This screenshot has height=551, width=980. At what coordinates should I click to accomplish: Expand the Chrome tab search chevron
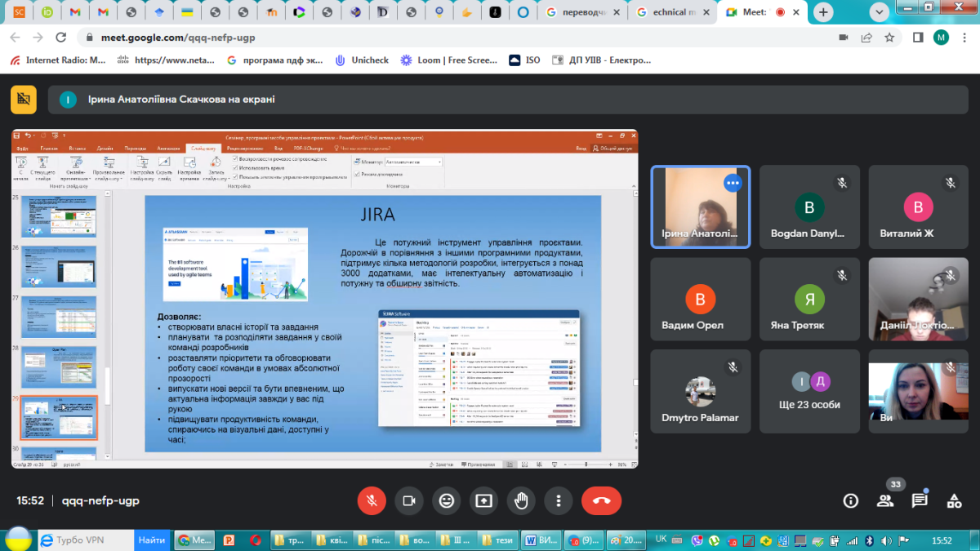(880, 12)
